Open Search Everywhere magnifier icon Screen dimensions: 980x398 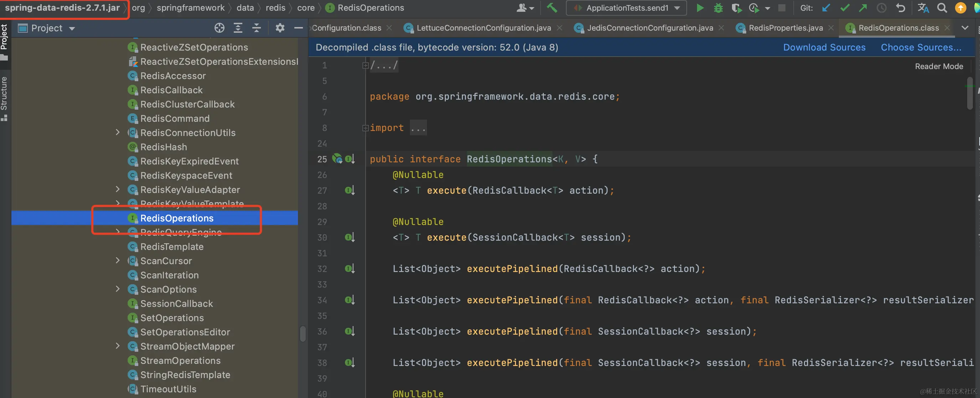click(x=942, y=7)
